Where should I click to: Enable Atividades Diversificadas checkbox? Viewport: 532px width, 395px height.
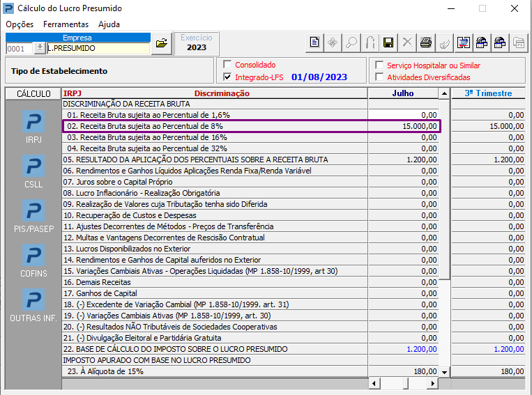[379, 77]
